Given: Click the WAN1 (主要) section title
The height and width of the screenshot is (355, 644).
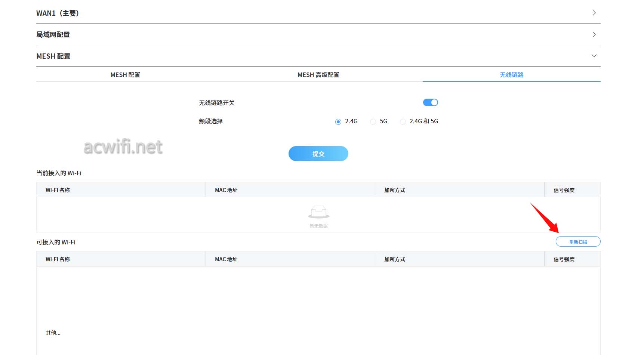Looking at the screenshot, I should tap(58, 13).
